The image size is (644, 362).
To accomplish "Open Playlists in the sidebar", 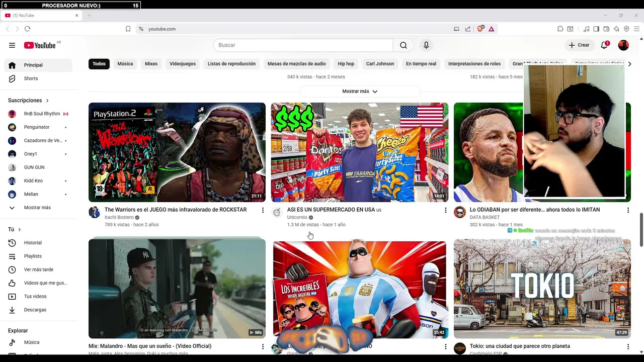I will [38, 256].
